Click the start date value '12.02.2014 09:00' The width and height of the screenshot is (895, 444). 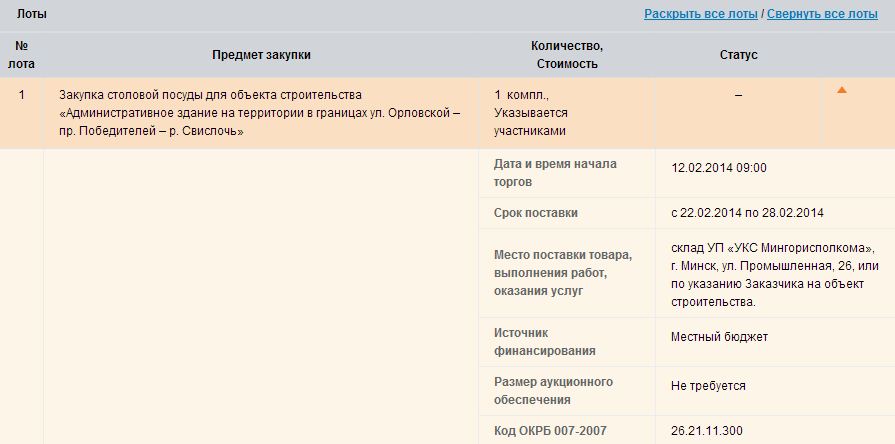(x=718, y=168)
